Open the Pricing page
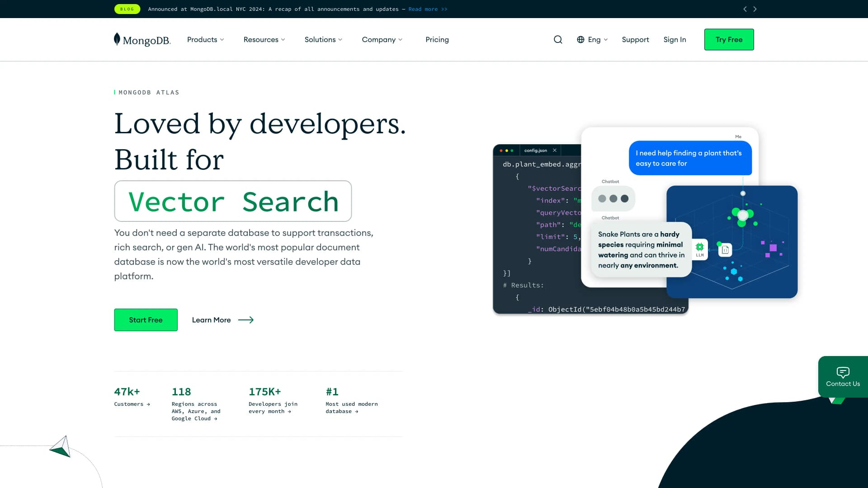Screen dimensions: 868x488 tap(437, 40)
